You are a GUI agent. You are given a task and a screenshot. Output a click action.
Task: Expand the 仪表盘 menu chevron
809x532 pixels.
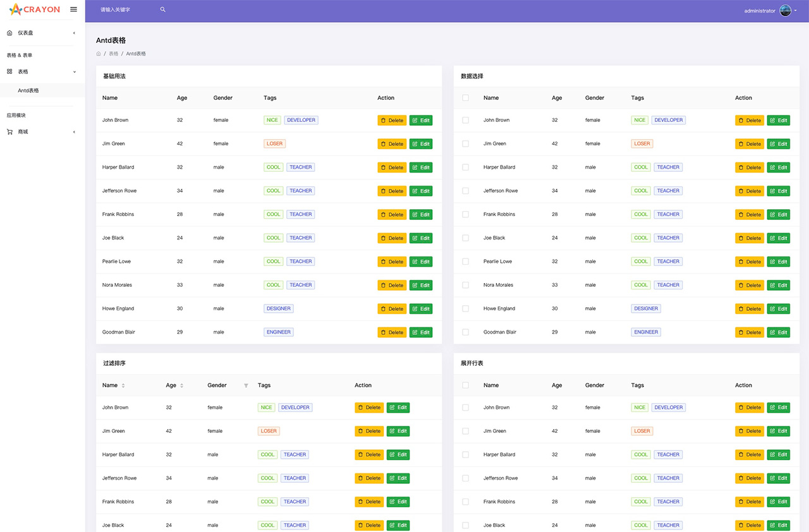74,33
